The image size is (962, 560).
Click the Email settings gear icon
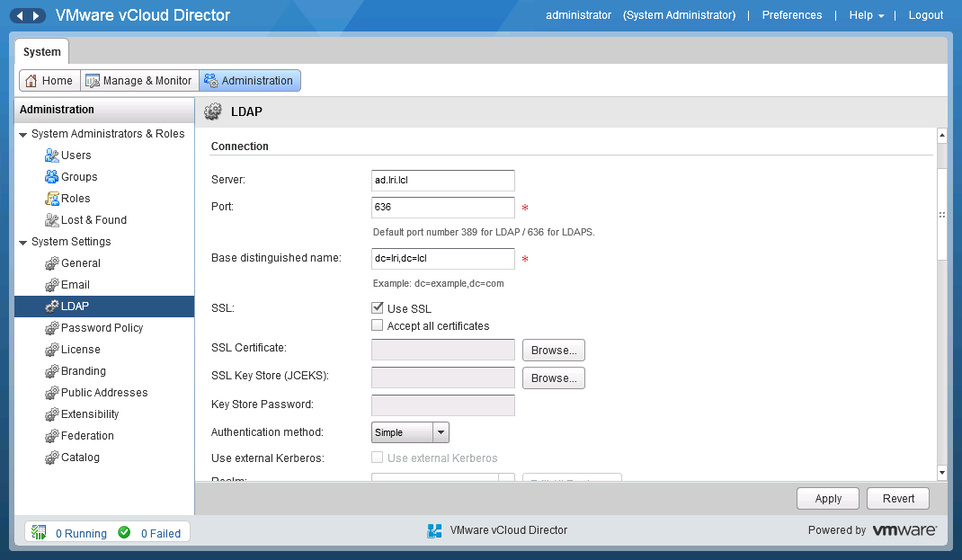click(51, 285)
